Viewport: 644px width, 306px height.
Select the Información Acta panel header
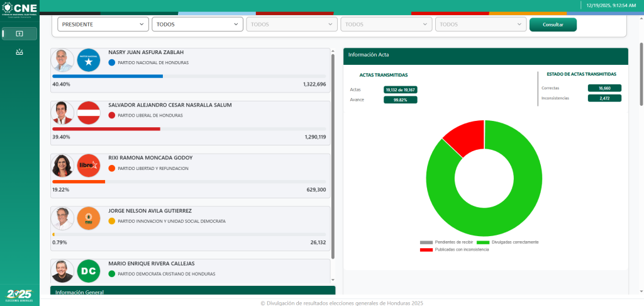[486, 55]
